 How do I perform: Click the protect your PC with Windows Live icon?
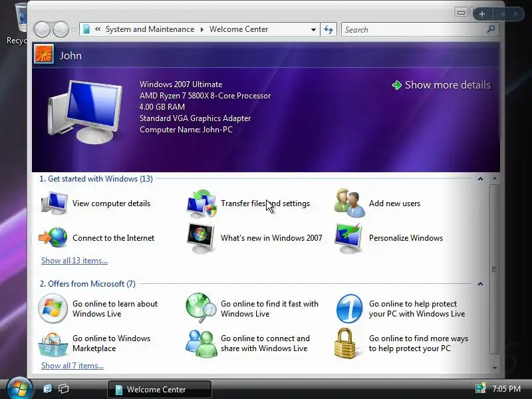350,309
